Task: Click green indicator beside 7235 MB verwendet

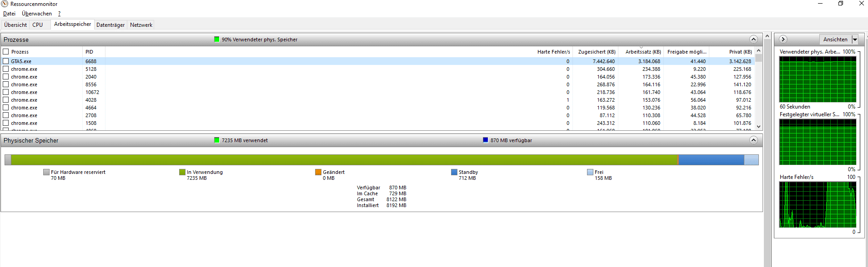Action: pyautogui.click(x=216, y=140)
